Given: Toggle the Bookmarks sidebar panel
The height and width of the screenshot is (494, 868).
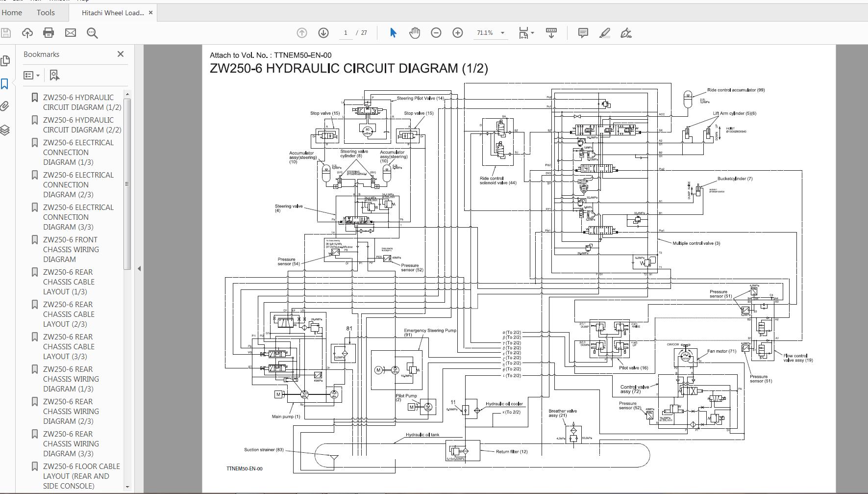Looking at the screenshot, I should [x=5, y=84].
